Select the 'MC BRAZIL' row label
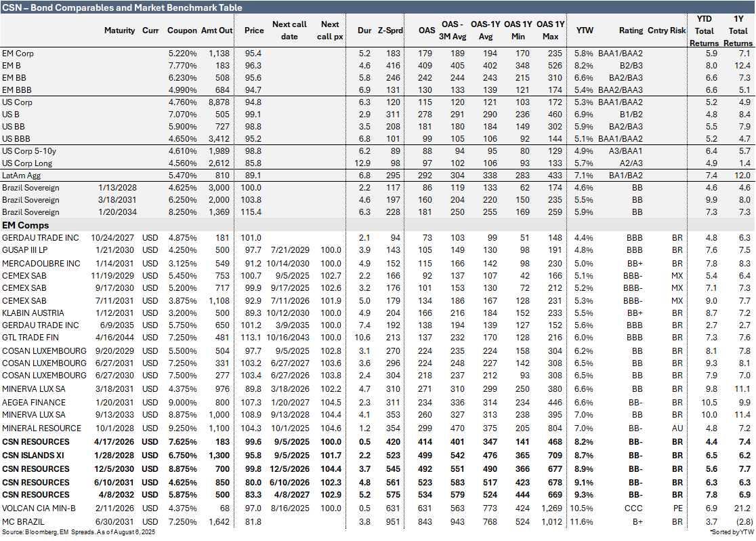Image resolution: width=756 pixels, height=541 pixels. (x=23, y=522)
